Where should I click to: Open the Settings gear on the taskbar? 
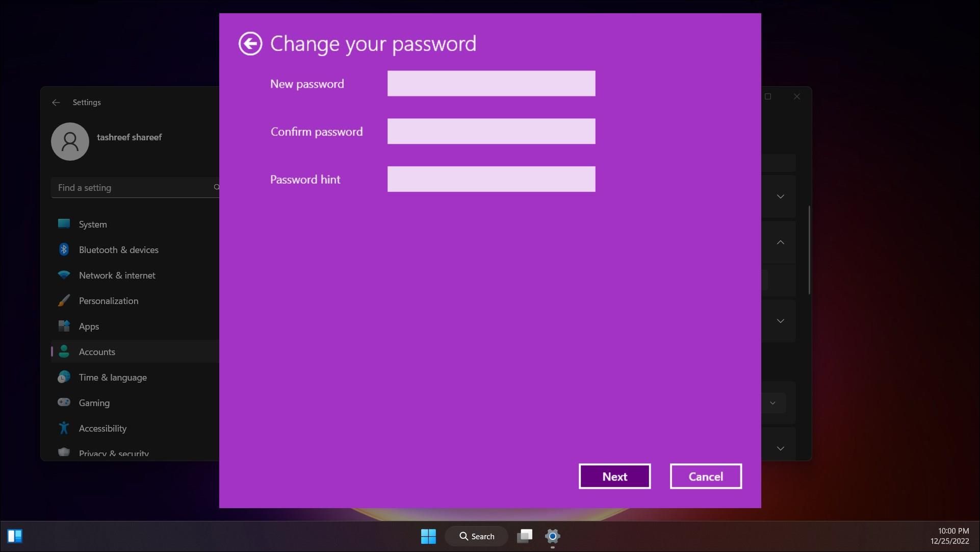tap(553, 536)
